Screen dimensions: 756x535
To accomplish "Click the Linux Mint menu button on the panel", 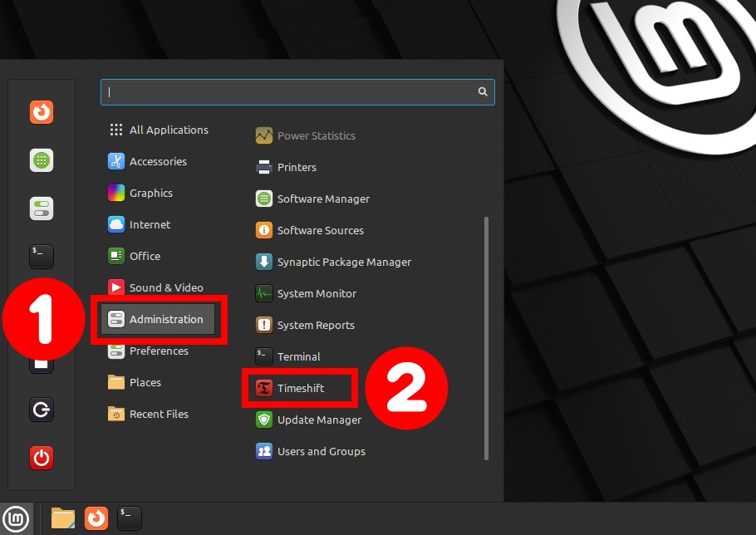I will pyautogui.click(x=17, y=518).
